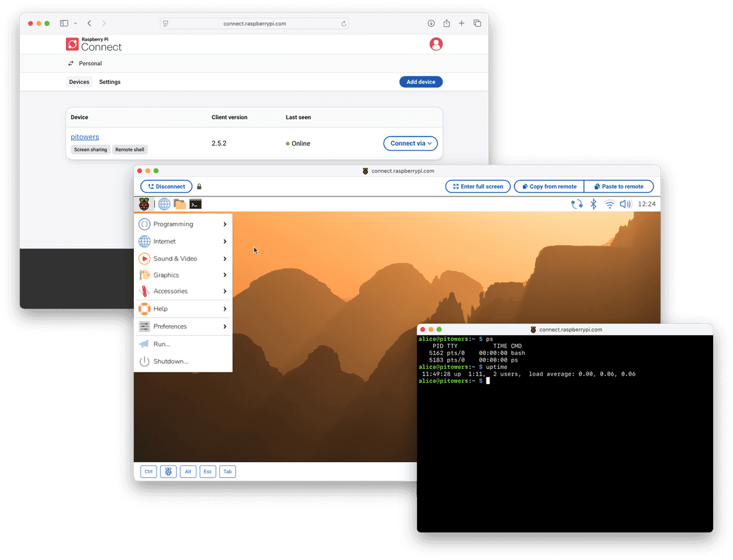Click the Raspberry Pi Connect tray icon
This screenshot has height=560, width=733.
tap(577, 204)
